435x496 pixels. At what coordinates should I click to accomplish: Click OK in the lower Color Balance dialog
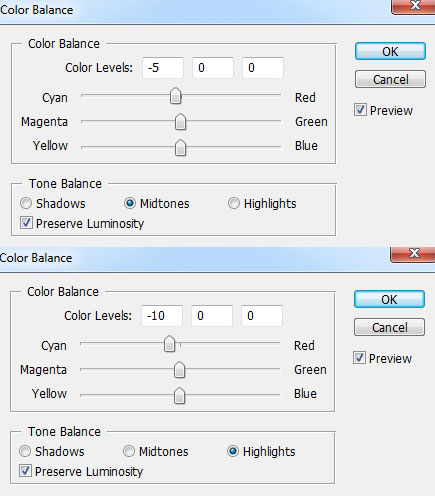pyautogui.click(x=389, y=299)
